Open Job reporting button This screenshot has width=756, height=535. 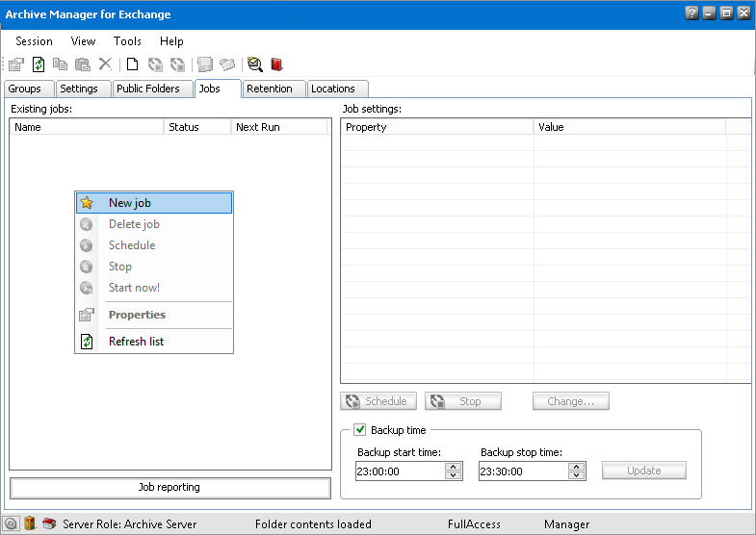click(x=170, y=487)
